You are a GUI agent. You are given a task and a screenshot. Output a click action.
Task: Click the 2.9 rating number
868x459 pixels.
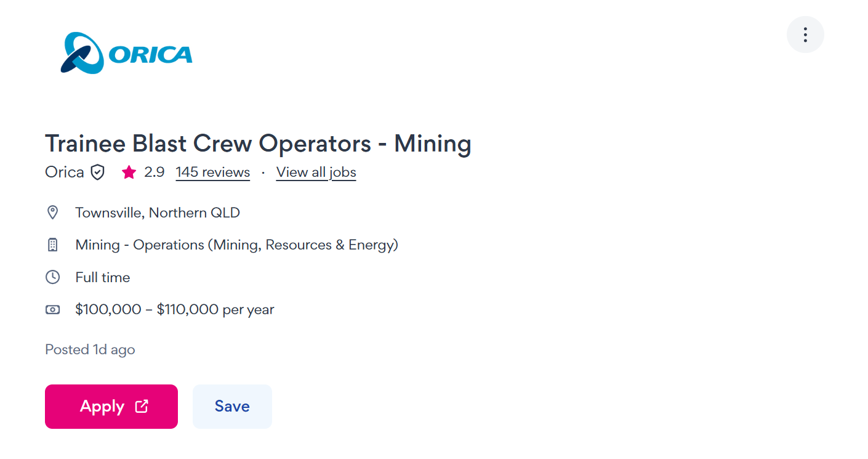pos(154,173)
